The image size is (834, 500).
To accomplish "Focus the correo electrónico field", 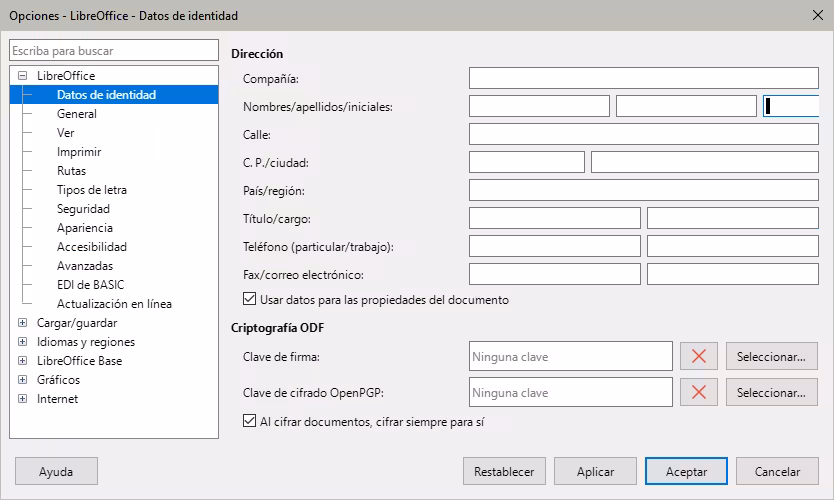I will pos(733,274).
